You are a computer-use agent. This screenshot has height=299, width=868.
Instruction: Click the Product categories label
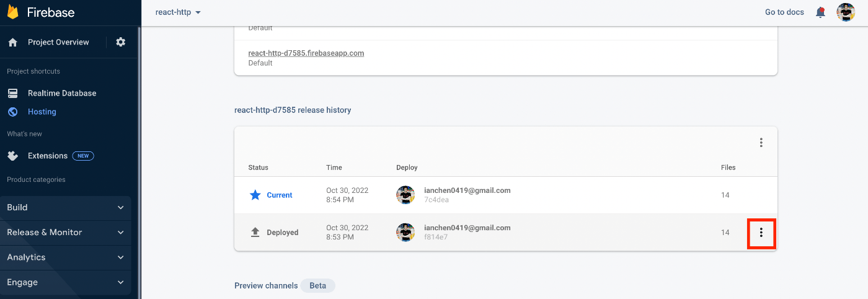pos(36,179)
